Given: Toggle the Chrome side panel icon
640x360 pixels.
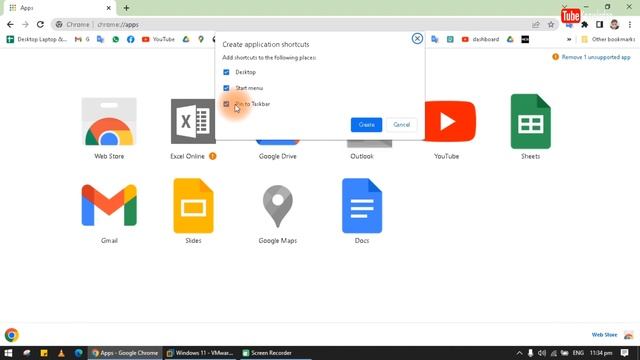Looking at the screenshot, I should pyautogui.click(x=599, y=24).
